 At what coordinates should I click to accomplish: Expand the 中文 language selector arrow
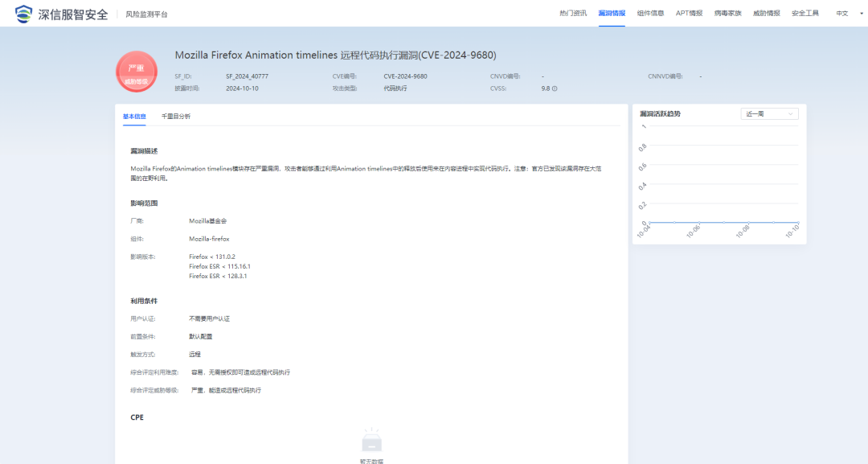(862, 14)
